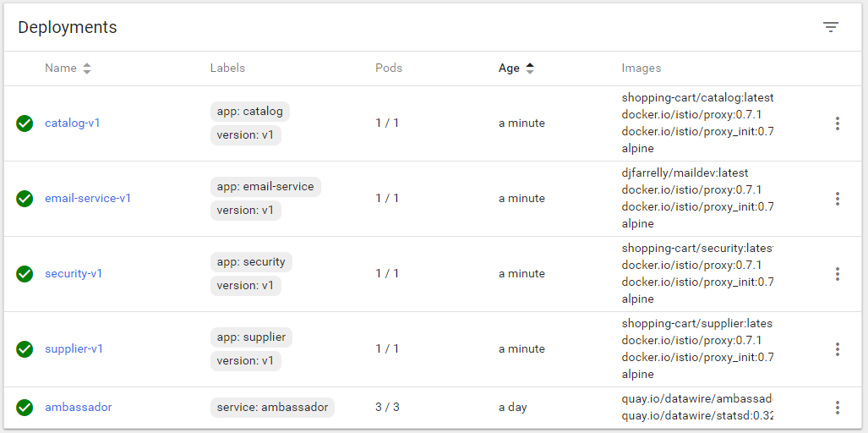Click the catalog-v1 green status checkmark
868x433 pixels.
click(25, 123)
